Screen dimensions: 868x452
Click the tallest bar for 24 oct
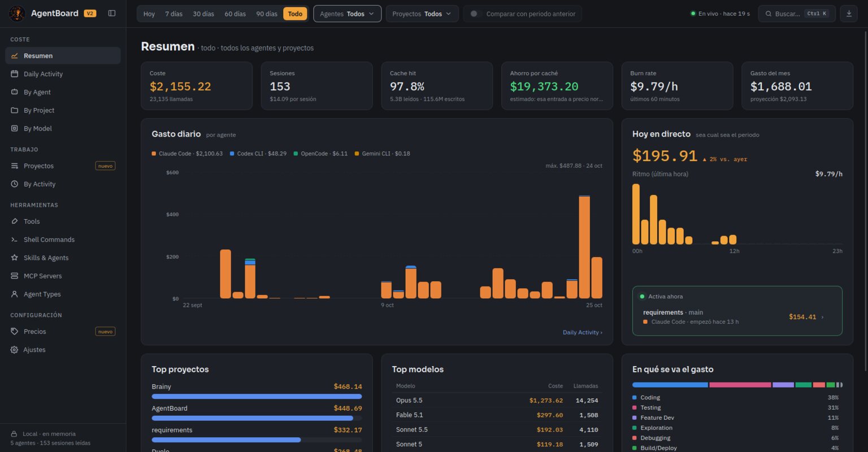coord(584,247)
